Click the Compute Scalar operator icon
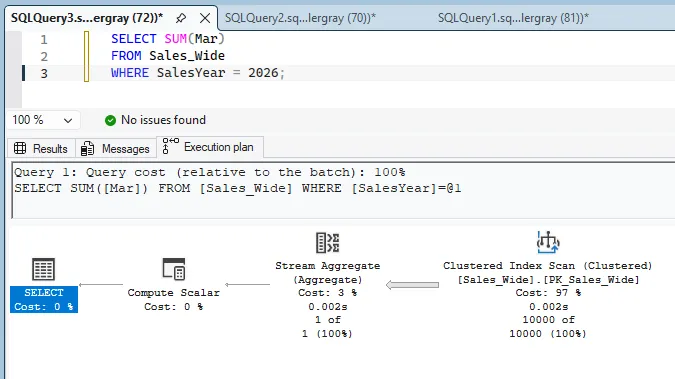The image size is (675, 379). tap(174, 269)
